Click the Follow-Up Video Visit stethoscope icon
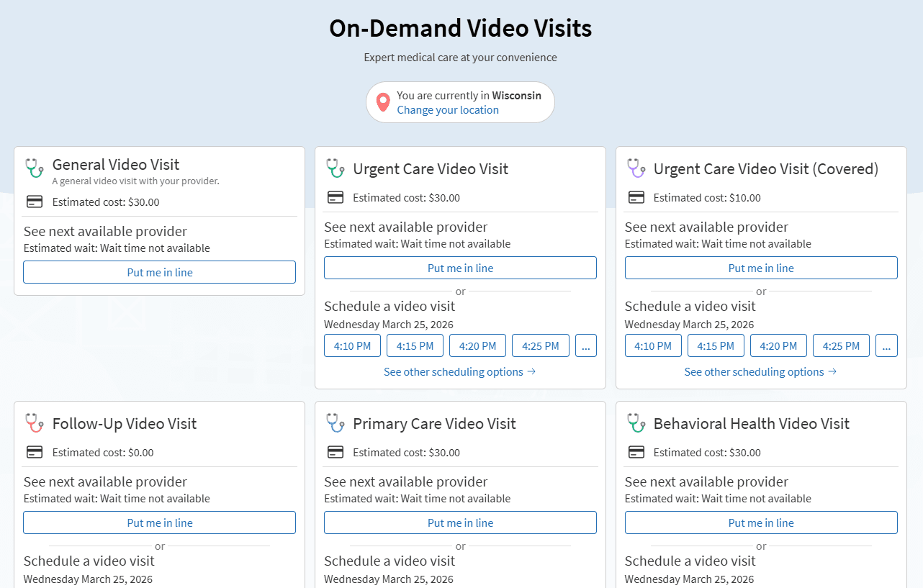This screenshot has height=588, width=923. pos(34,422)
